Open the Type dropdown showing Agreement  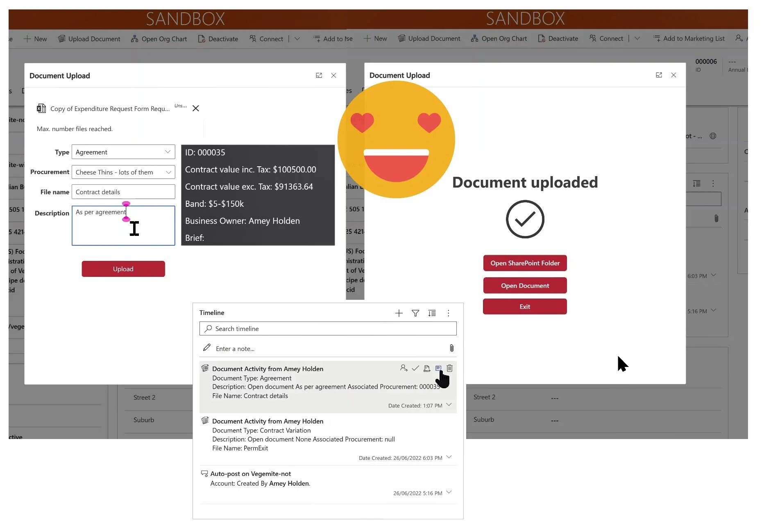click(x=123, y=152)
